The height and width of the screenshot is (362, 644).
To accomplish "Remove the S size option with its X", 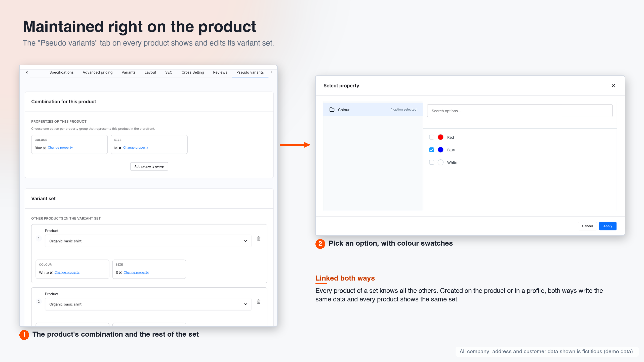I will pos(120,273).
